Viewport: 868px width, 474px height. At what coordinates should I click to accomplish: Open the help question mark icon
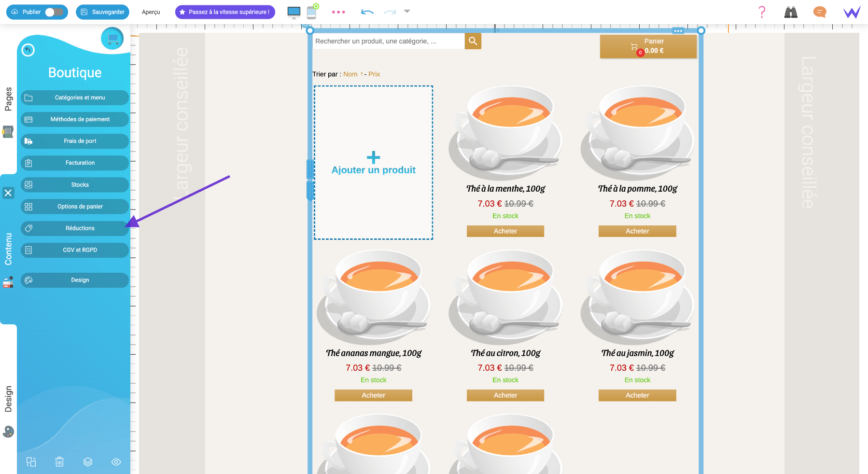coord(762,12)
